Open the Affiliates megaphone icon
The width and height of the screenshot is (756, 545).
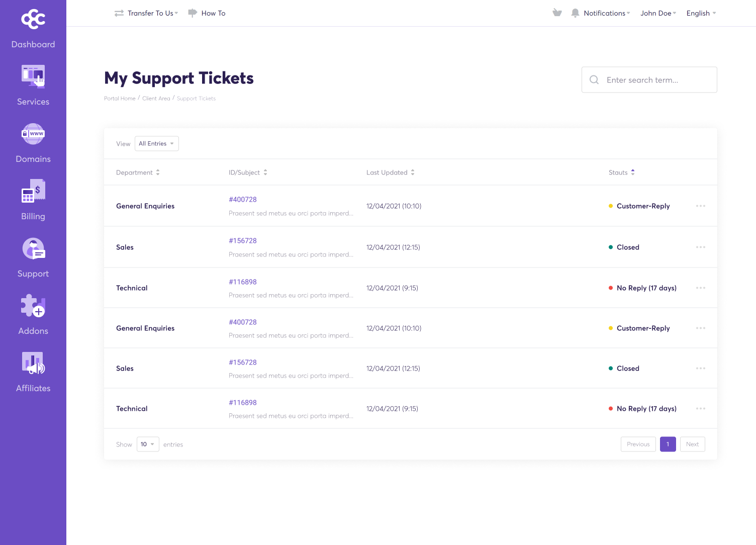[x=33, y=363]
